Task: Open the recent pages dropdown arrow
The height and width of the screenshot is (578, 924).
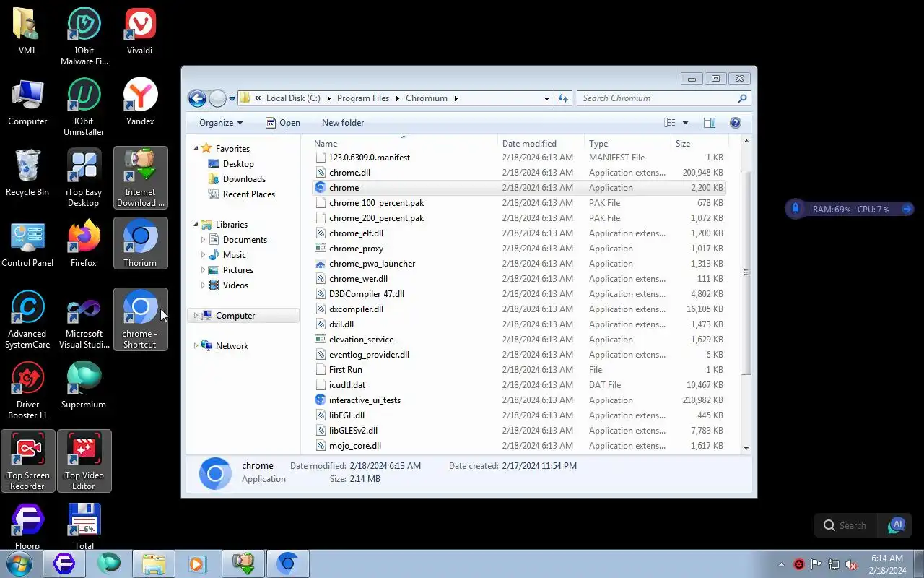Action: (x=232, y=99)
